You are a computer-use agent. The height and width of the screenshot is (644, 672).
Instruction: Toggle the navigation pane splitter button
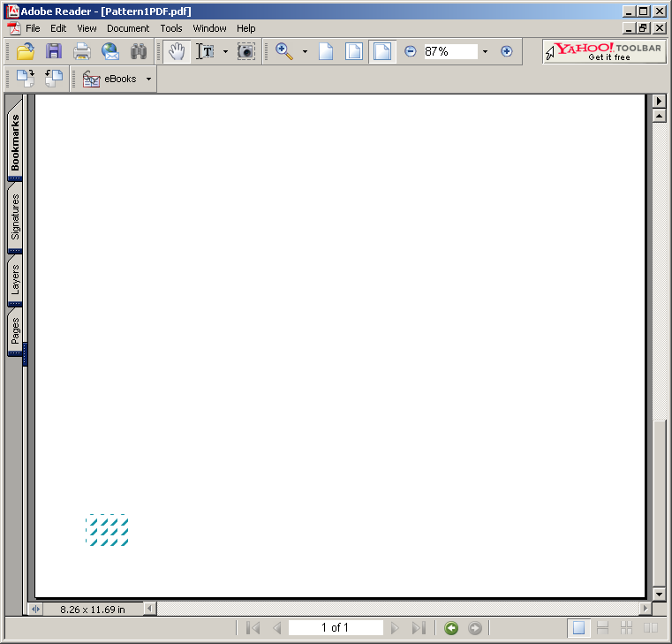coord(35,610)
